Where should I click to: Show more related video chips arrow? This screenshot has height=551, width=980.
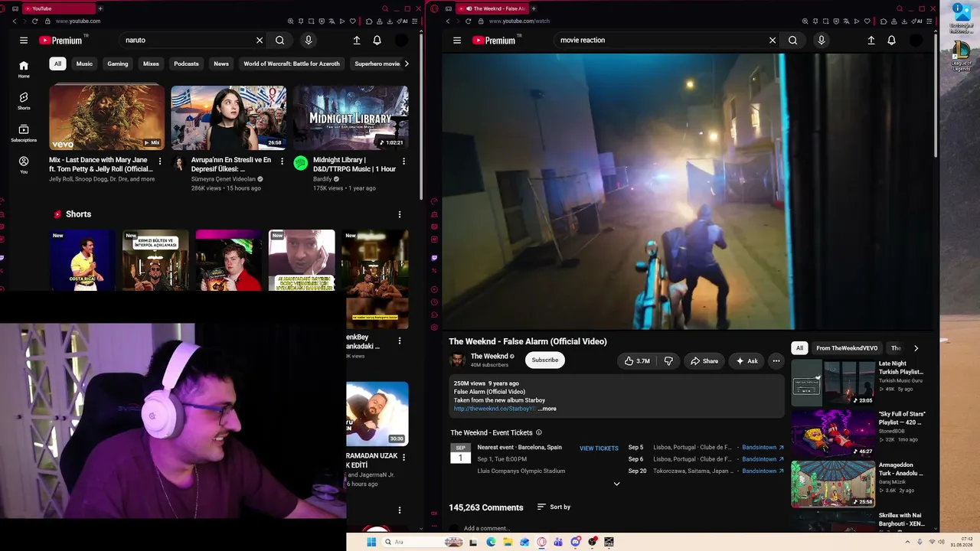tap(916, 348)
